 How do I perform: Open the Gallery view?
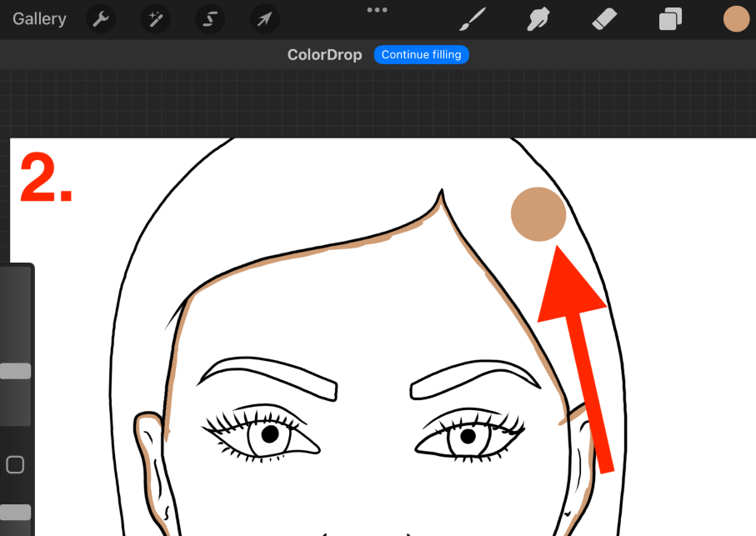click(x=39, y=19)
